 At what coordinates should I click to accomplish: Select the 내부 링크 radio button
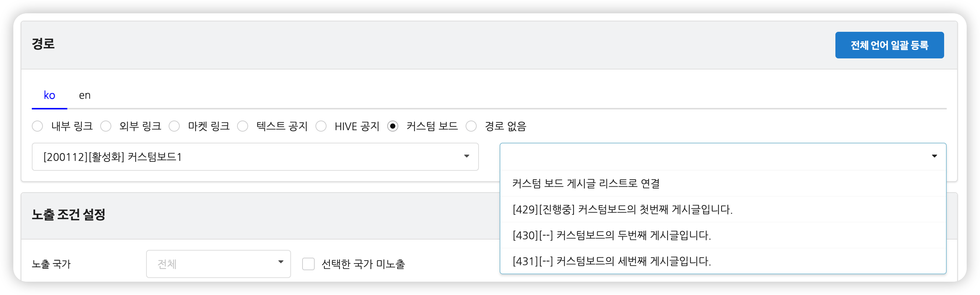point(38,126)
